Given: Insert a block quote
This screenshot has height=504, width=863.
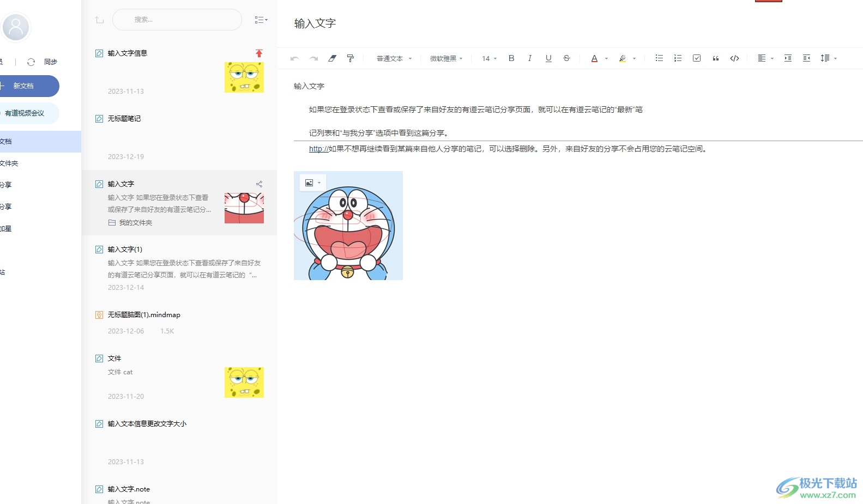Looking at the screenshot, I should pos(716,58).
